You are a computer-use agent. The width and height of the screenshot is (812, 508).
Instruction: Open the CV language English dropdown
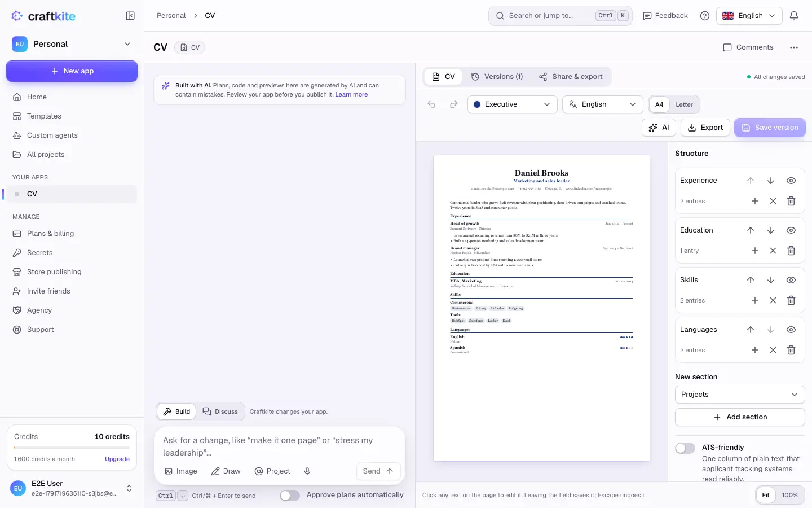602,104
